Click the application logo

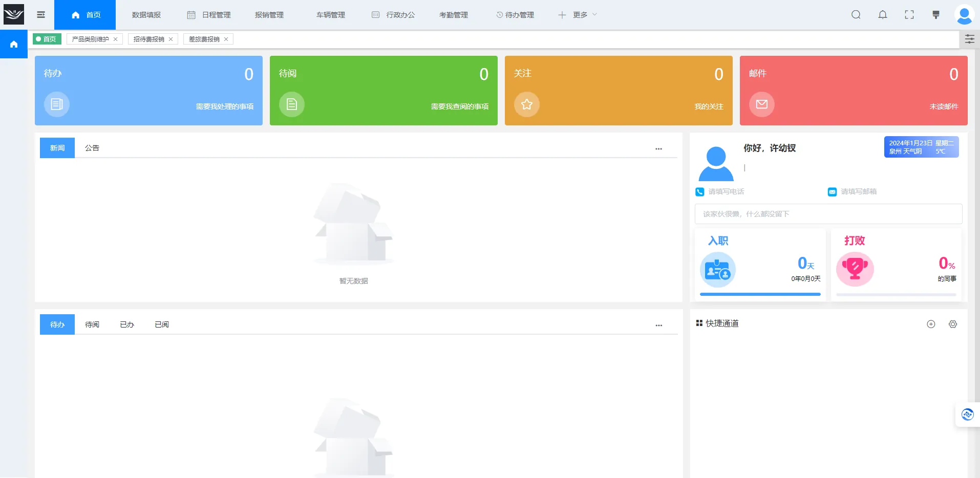click(14, 14)
